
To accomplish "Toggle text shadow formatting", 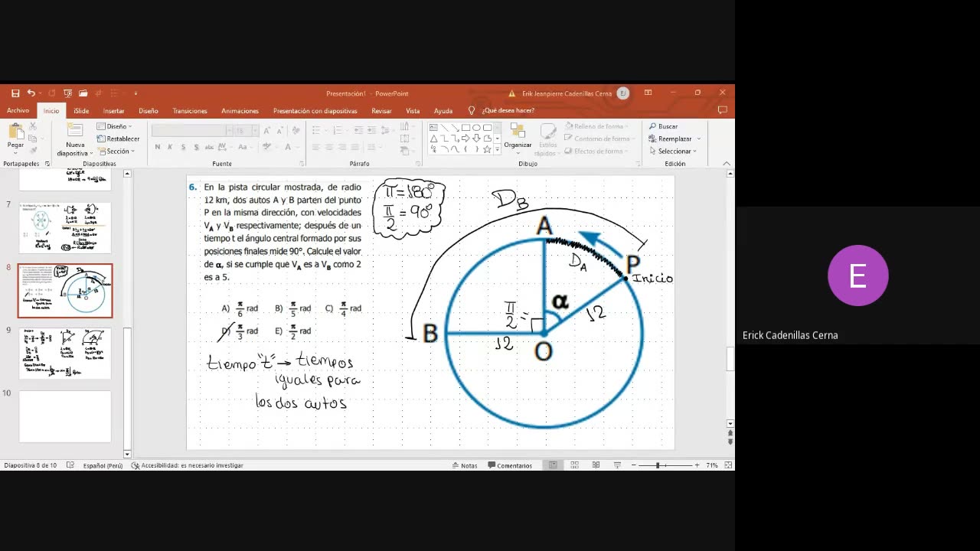I will pos(197,147).
